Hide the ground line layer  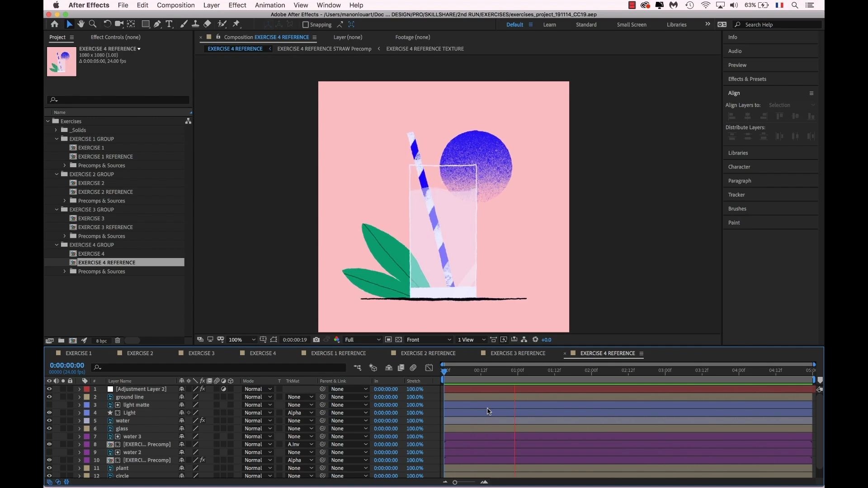coord(49,397)
